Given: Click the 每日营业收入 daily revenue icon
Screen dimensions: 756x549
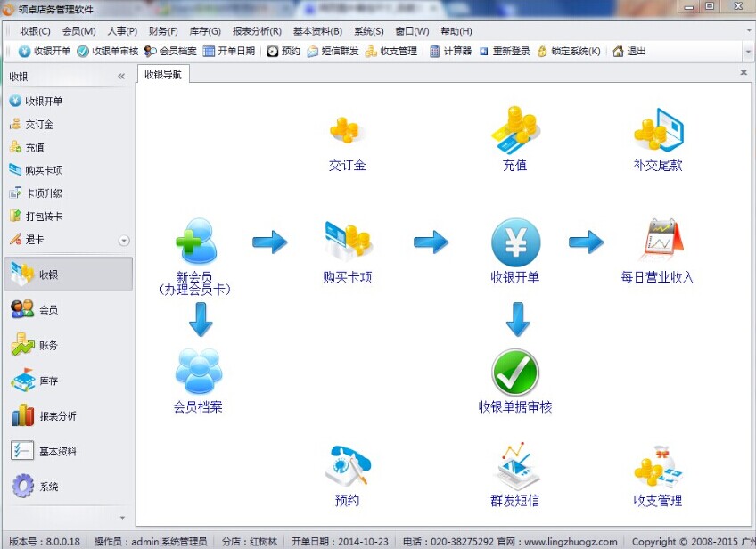Looking at the screenshot, I should click(x=658, y=242).
